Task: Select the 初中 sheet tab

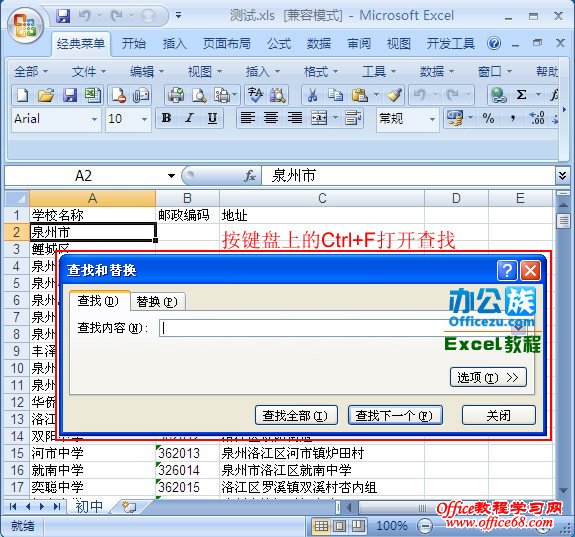Action: pyautogui.click(x=88, y=507)
